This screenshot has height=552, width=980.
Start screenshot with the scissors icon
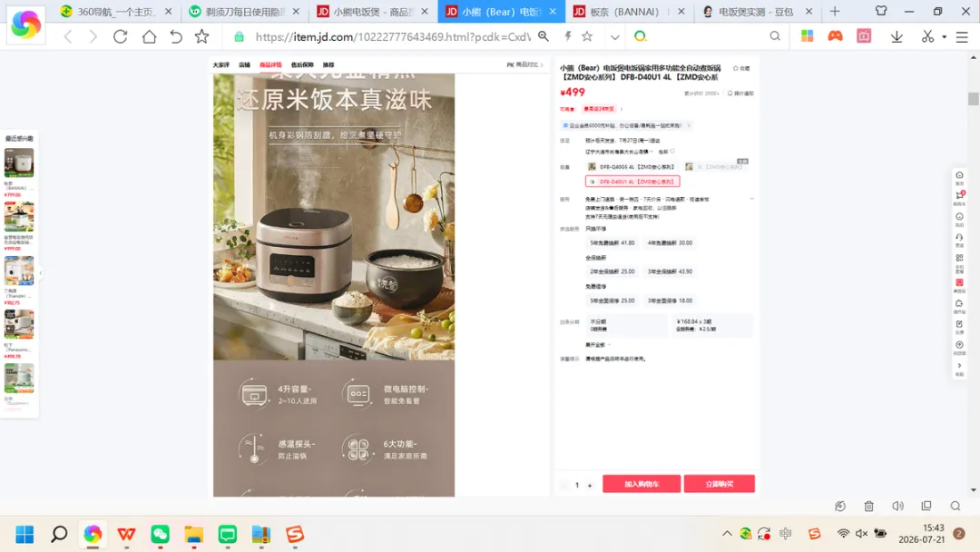click(927, 37)
